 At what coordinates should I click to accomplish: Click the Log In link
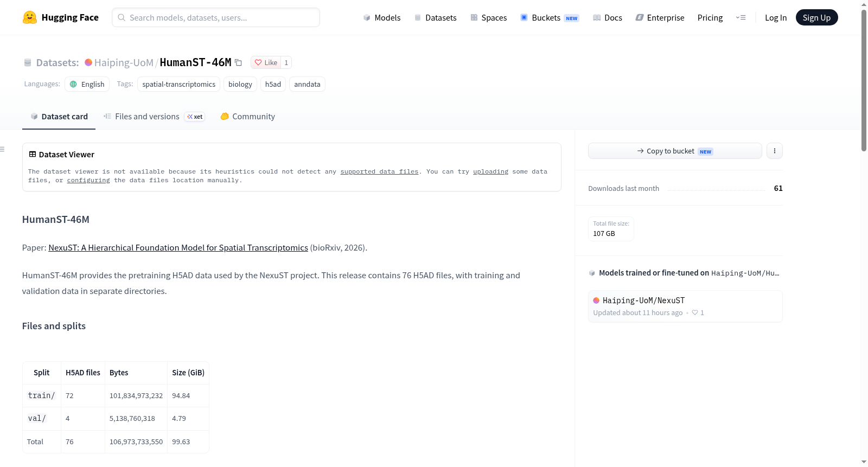click(776, 17)
